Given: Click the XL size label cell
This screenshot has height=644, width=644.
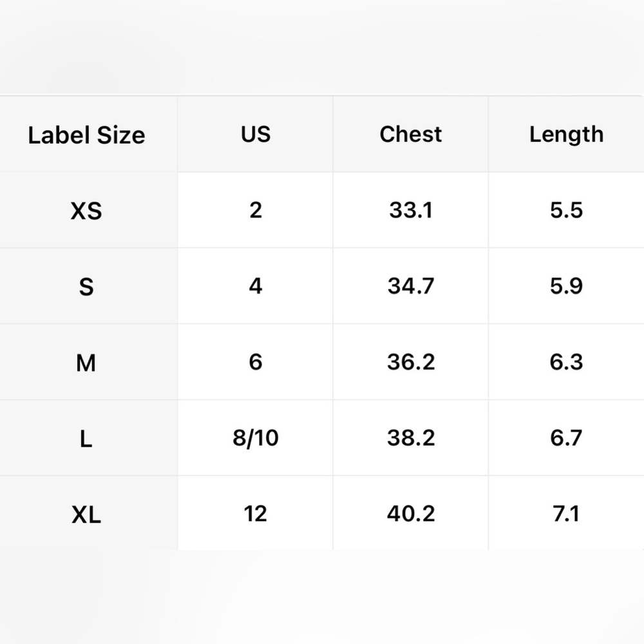Looking at the screenshot, I should pos(86,515).
